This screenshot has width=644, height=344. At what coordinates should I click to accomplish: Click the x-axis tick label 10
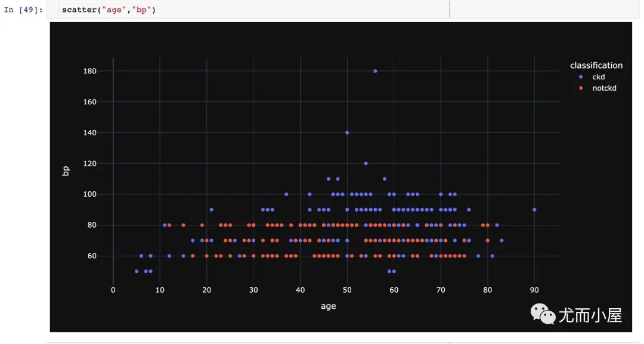[x=160, y=290]
